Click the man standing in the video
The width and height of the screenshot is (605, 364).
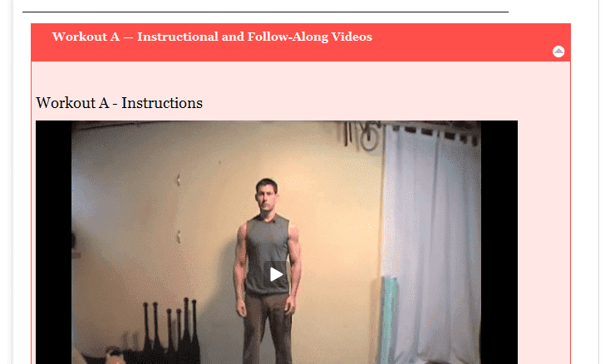coord(267,270)
